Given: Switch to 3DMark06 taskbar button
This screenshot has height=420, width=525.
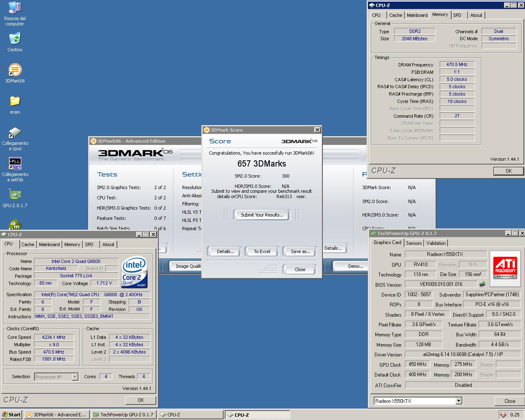Looking at the screenshot, I should [x=57, y=415].
